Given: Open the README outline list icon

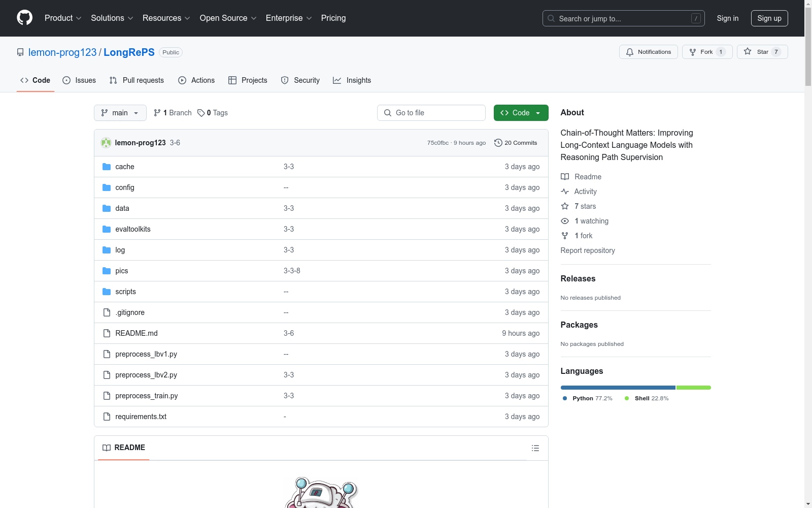Looking at the screenshot, I should pos(535,448).
